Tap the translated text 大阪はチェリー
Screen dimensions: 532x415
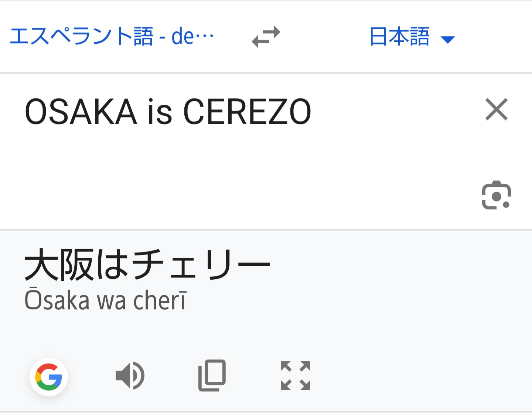147,264
